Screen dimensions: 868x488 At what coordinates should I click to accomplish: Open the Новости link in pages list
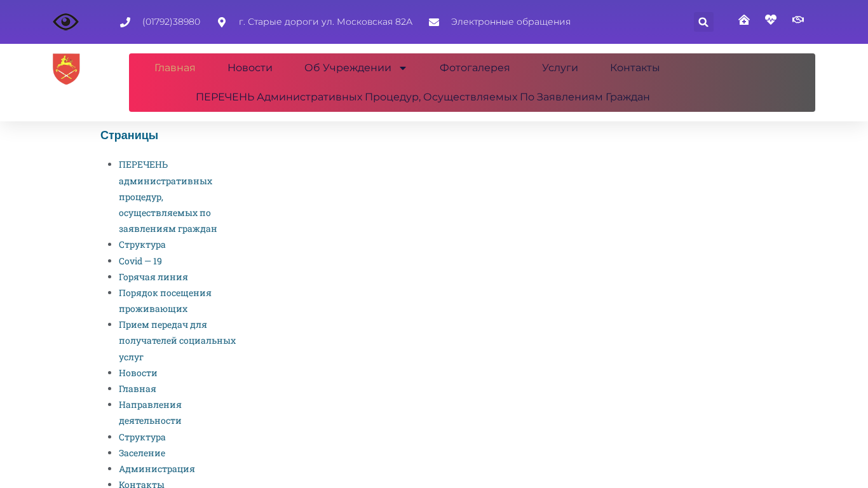click(138, 373)
